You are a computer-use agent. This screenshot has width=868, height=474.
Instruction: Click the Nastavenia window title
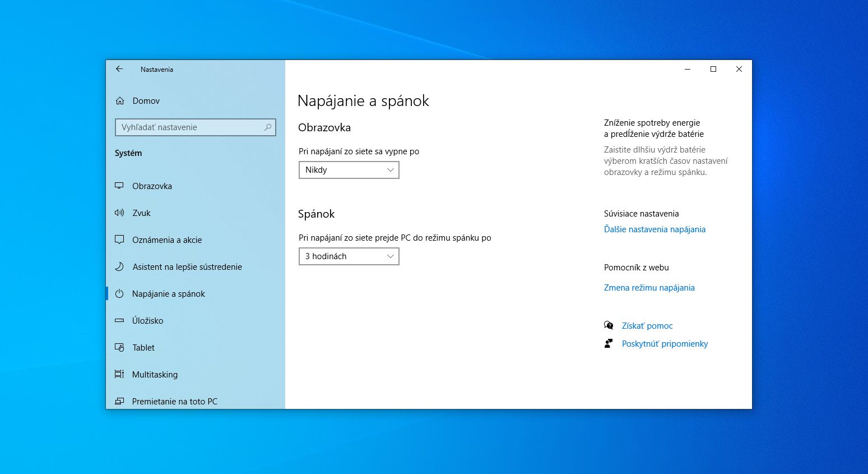[157, 70]
